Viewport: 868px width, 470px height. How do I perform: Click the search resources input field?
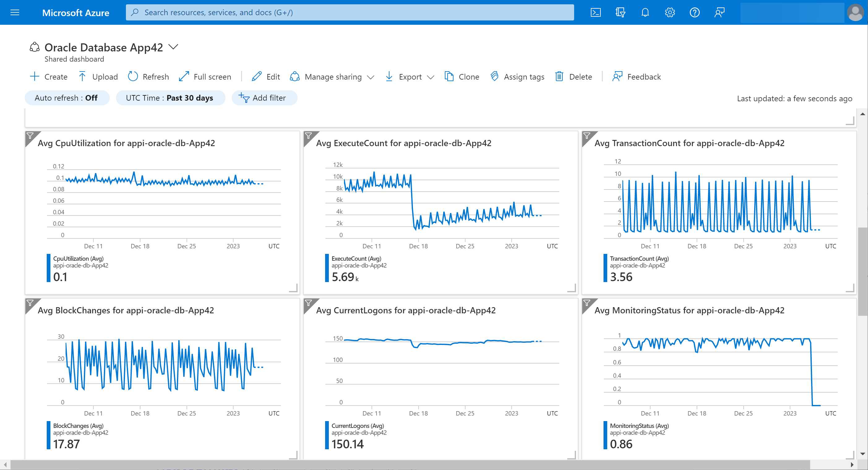coord(350,12)
